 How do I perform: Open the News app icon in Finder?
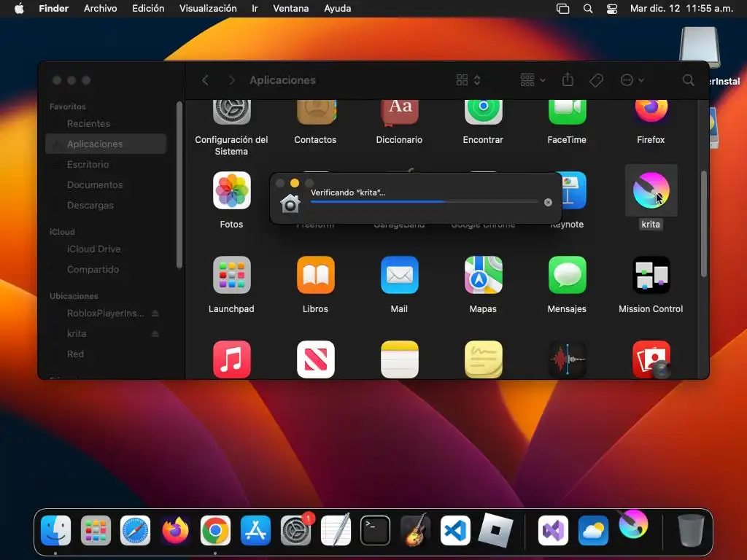click(x=315, y=359)
